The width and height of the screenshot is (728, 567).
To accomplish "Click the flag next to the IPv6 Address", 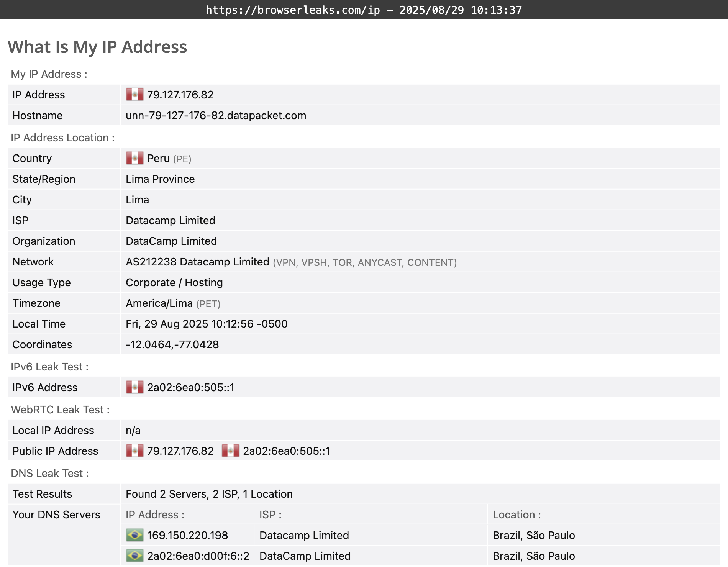I will click(135, 387).
